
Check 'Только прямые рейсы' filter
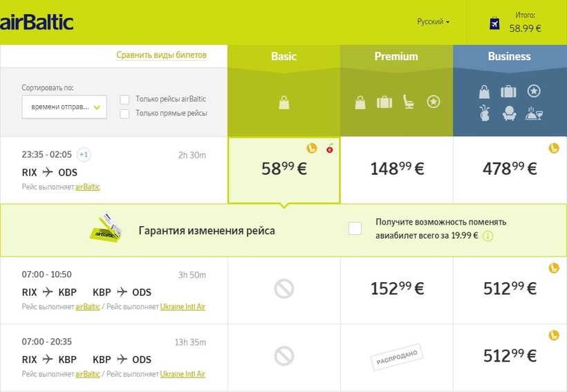(x=125, y=113)
